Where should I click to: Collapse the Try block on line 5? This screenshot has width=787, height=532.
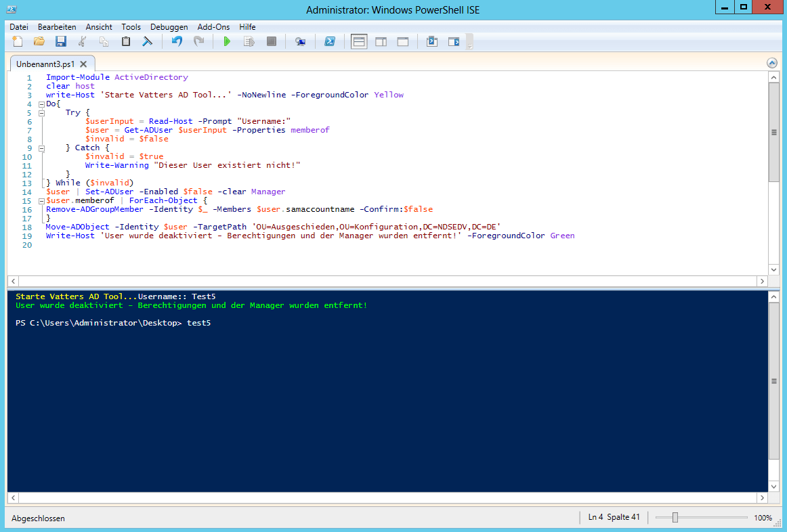click(x=41, y=113)
